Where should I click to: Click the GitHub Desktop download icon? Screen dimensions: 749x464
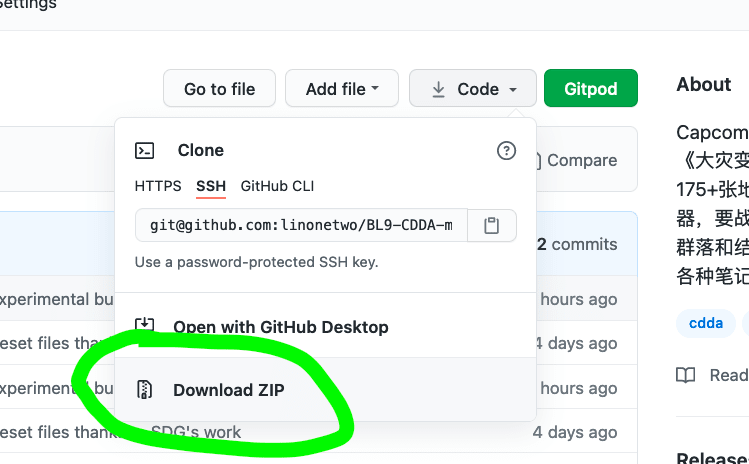tap(144, 326)
